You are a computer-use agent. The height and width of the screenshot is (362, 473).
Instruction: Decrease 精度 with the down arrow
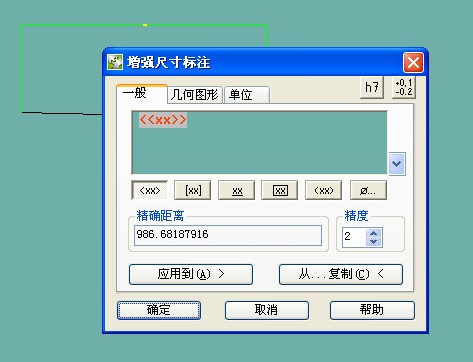374,242
